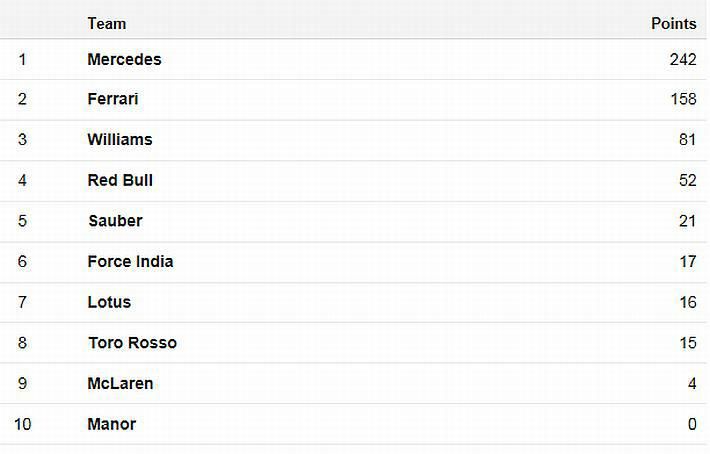Click the Williams team name
Image resolution: width=710 pixels, height=454 pixels.
tap(120, 140)
